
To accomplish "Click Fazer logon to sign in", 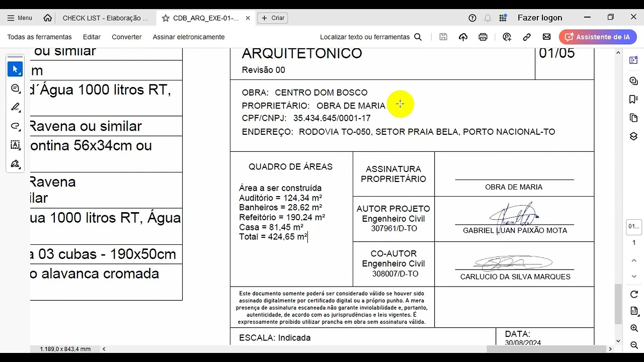I will [540, 18].
